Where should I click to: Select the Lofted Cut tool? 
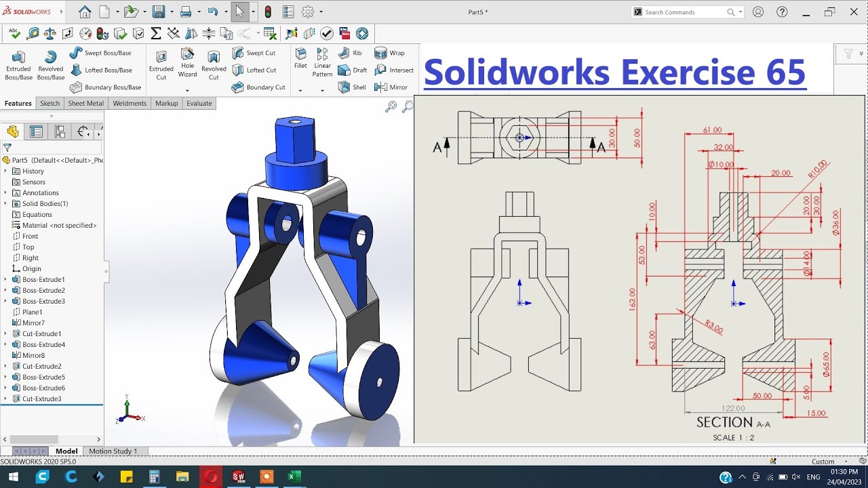click(254, 70)
